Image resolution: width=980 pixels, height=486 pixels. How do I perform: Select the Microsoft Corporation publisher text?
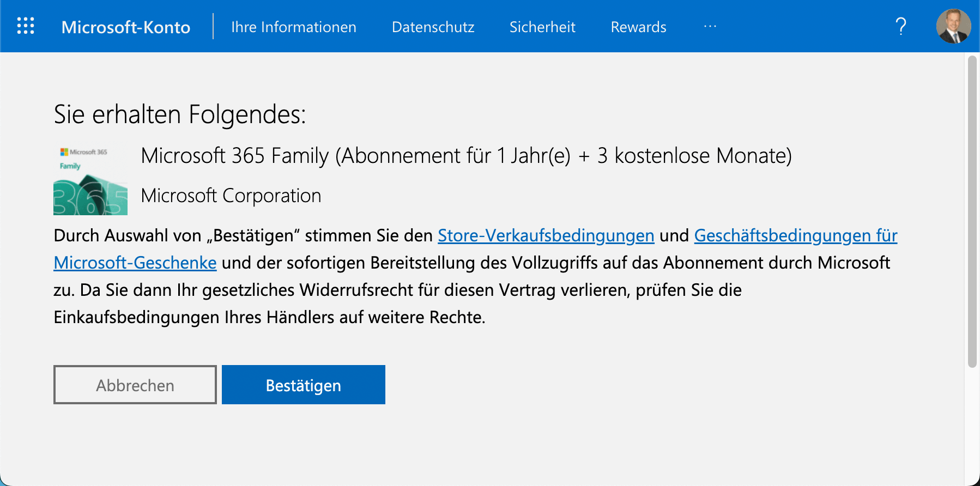[231, 196]
